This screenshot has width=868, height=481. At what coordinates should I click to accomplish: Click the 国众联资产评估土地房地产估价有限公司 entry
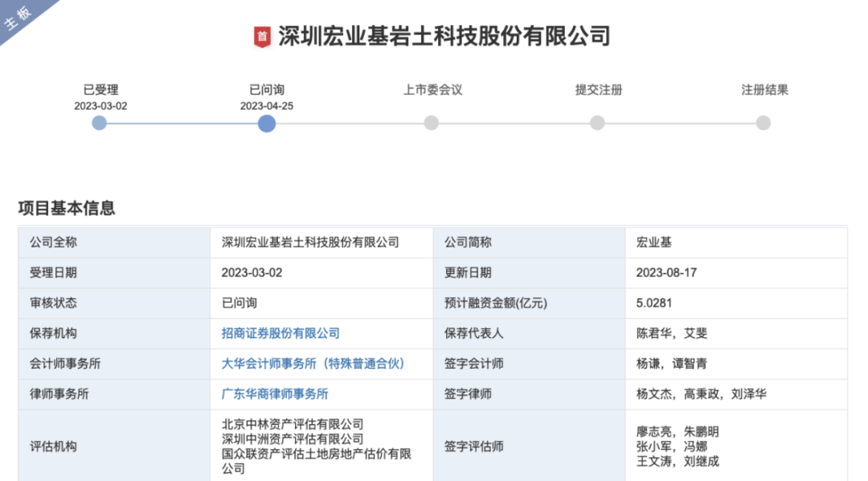(x=316, y=461)
